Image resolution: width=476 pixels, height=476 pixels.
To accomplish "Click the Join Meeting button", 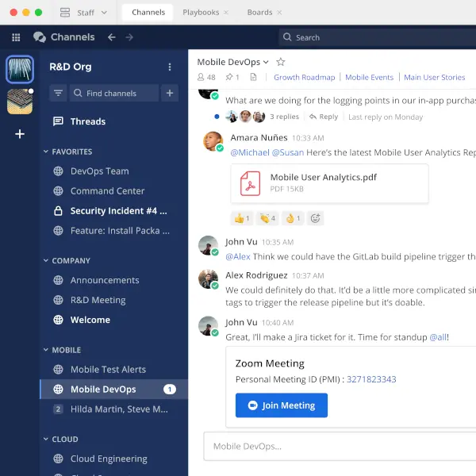I will pos(281,405).
